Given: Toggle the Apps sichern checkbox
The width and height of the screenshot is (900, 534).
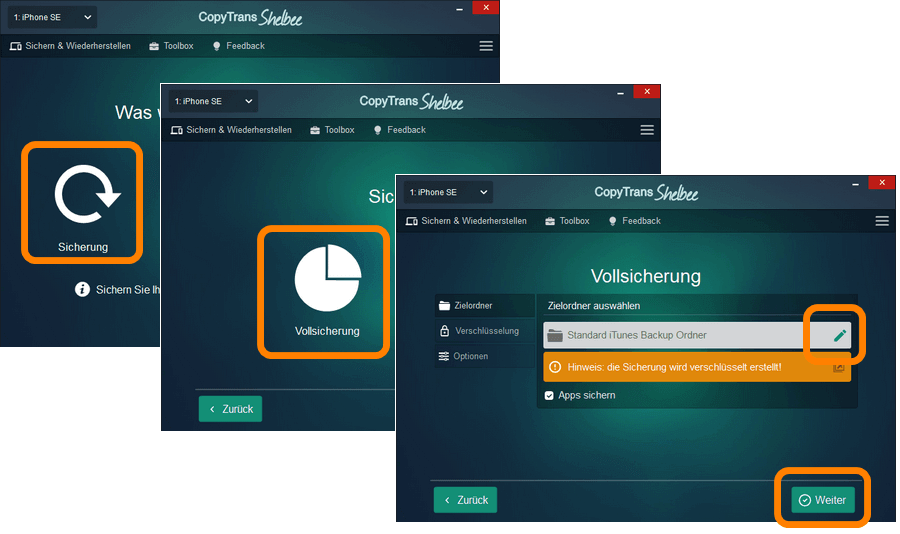Looking at the screenshot, I should [x=549, y=396].
